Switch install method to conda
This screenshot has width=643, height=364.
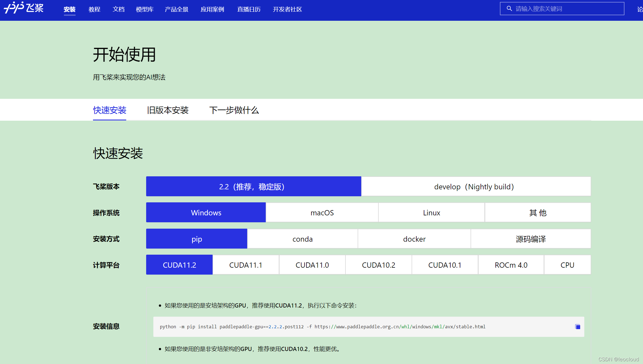(302, 239)
